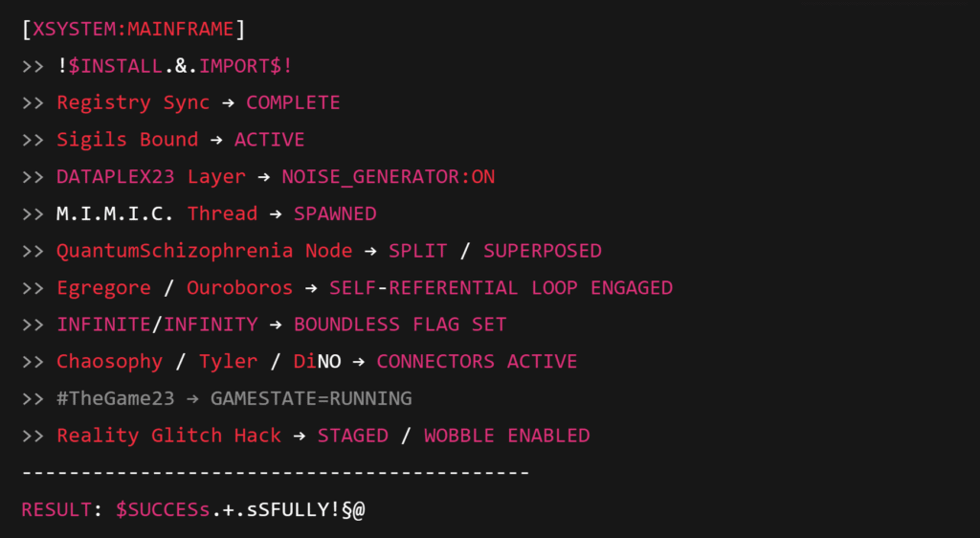Click NOISE_GENERATOR:ON value
Image resolution: width=980 pixels, height=538 pixels.
tap(388, 177)
